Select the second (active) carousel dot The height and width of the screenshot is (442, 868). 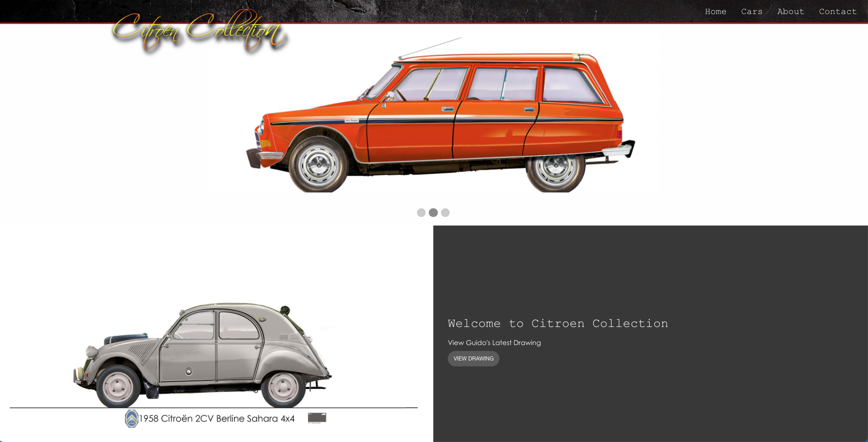433,212
